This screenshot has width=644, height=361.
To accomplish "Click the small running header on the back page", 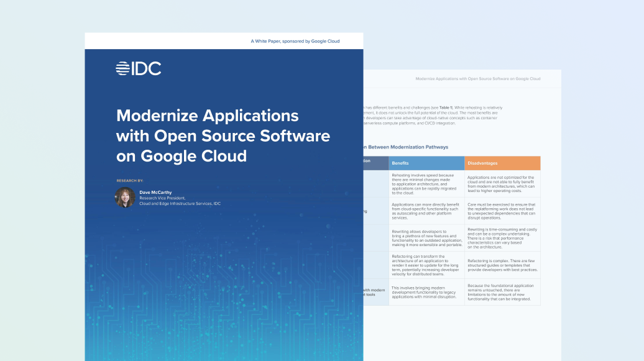I will 477,79.
